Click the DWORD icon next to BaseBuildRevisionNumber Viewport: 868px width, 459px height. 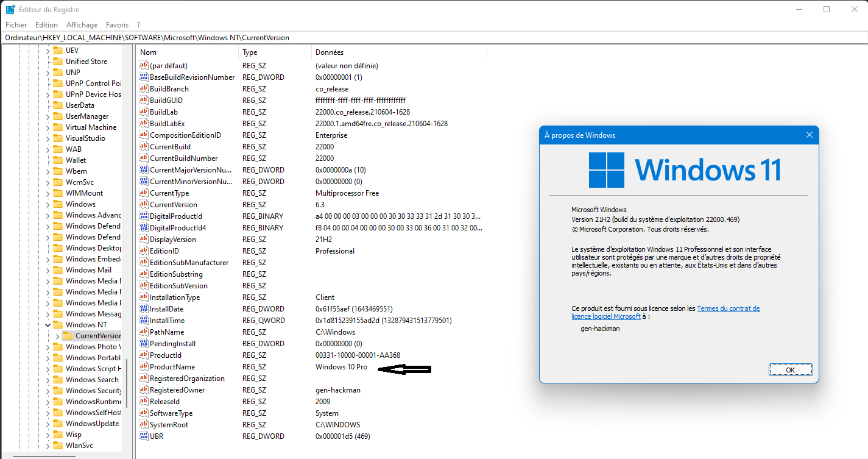(144, 77)
